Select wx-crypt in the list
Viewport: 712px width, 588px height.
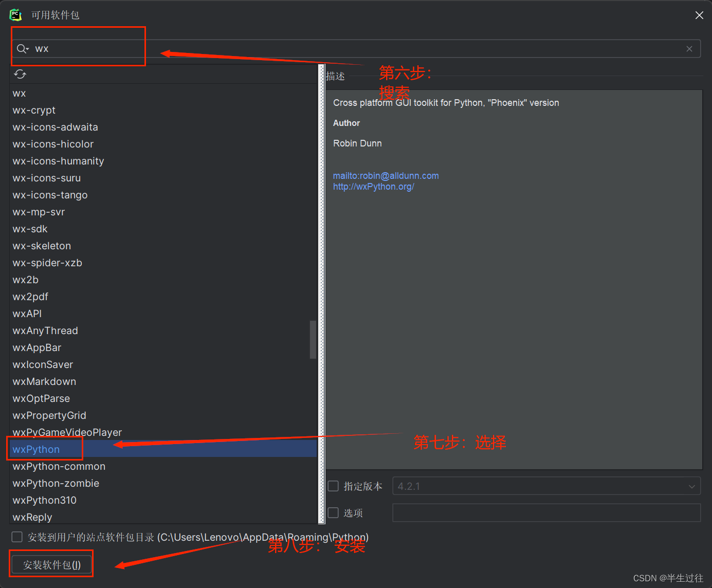tap(163, 111)
